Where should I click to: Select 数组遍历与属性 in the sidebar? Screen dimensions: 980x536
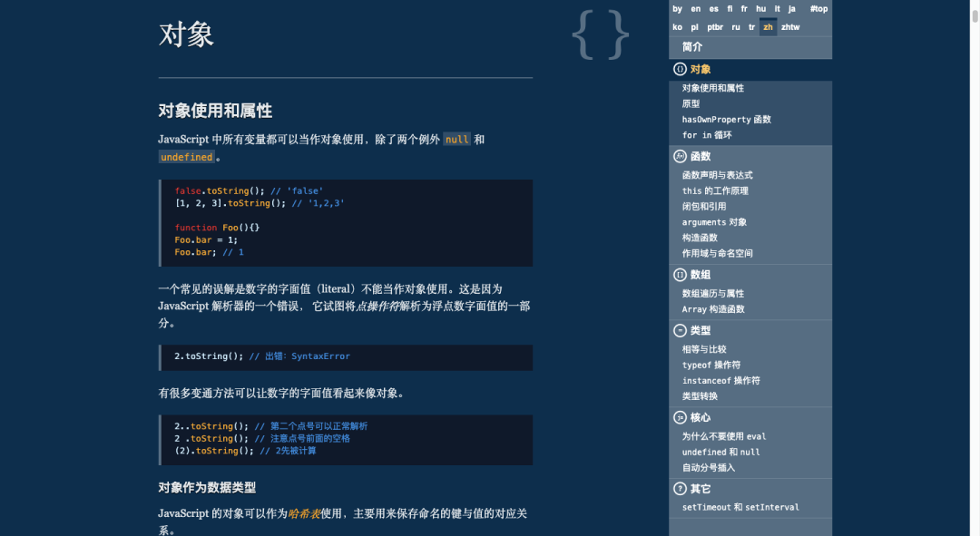[713, 293]
